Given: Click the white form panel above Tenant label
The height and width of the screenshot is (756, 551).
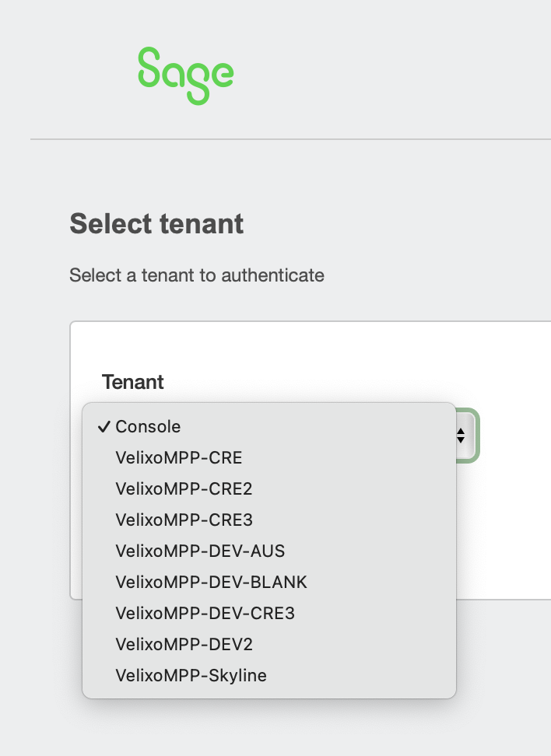Looking at the screenshot, I should pos(311,346).
